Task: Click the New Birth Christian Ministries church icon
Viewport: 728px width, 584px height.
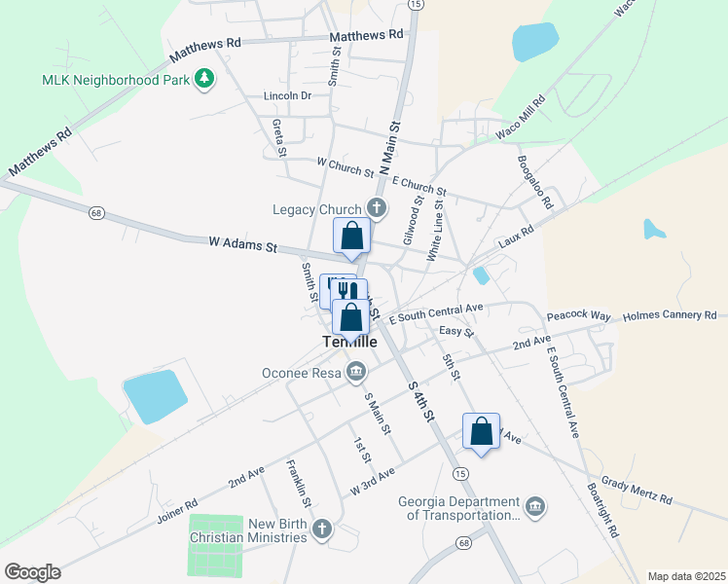Action: click(x=322, y=529)
